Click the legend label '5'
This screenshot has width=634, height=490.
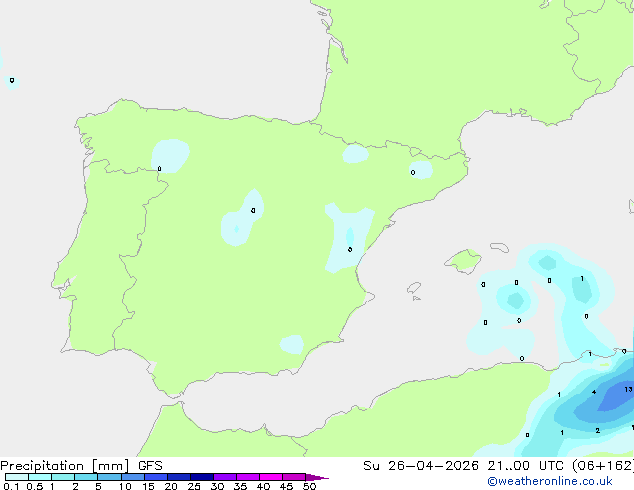click(x=98, y=486)
